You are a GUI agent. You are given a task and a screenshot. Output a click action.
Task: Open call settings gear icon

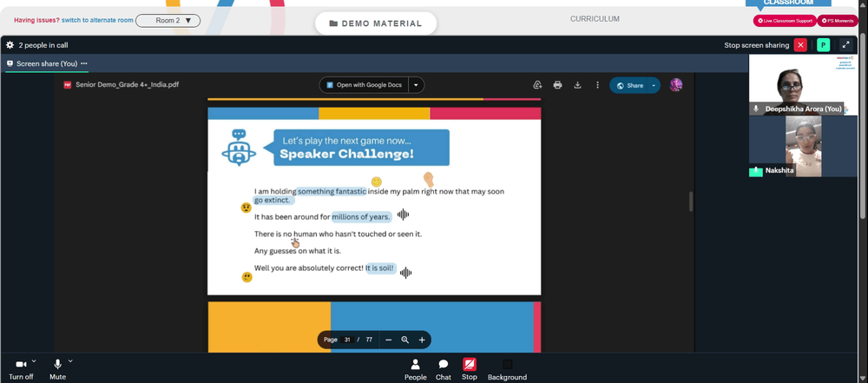pyautogui.click(x=10, y=45)
